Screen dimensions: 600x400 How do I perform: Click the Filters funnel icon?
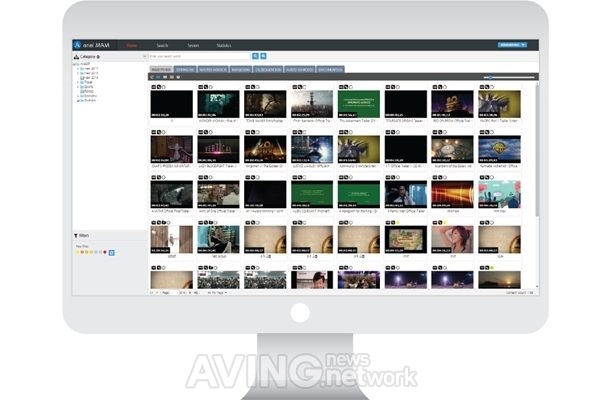click(76, 235)
